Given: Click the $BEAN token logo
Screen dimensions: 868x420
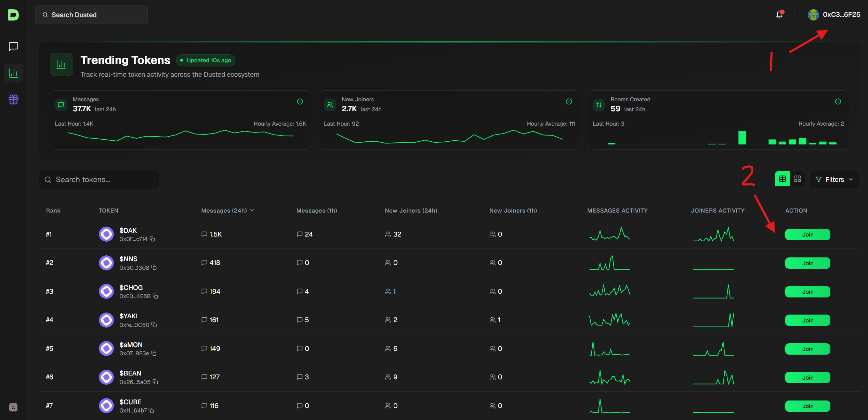Looking at the screenshot, I should (106, 377).
